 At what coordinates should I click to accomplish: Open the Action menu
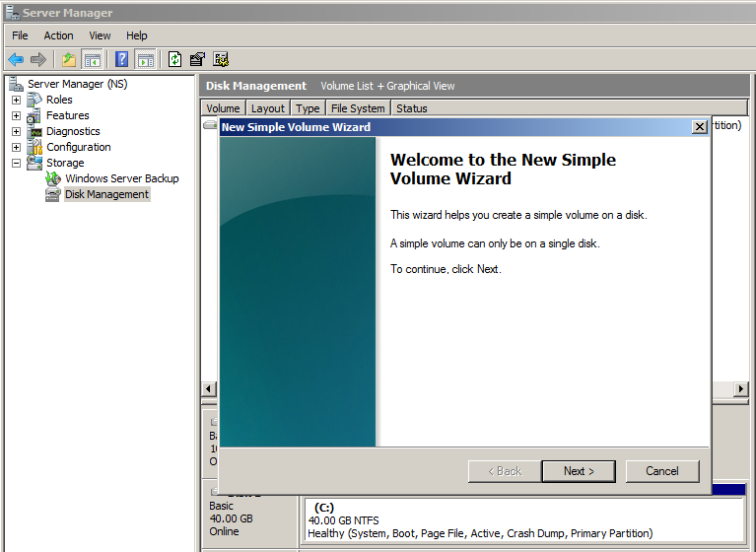[x=58, y=35]
